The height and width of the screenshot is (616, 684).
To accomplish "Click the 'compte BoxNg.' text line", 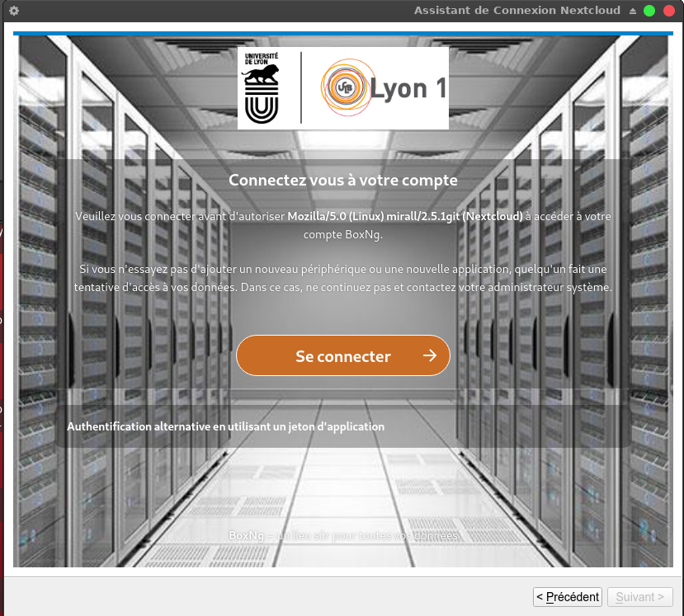I will 342,234.
